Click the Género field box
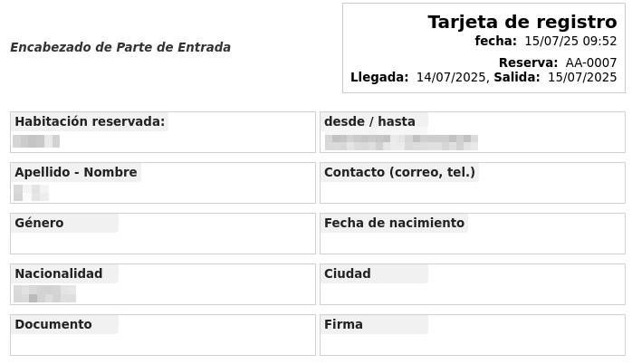The width and height of the screenshot is (632, 364). click(x=163, y=234)
